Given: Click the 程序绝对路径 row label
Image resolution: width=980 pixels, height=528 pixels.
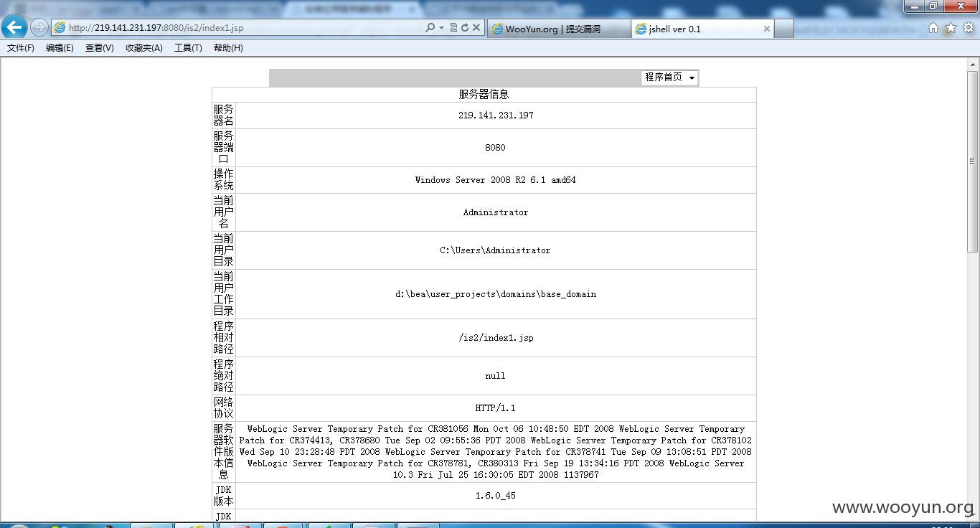Looking at the screenshot, I should (x=224, y=376).
